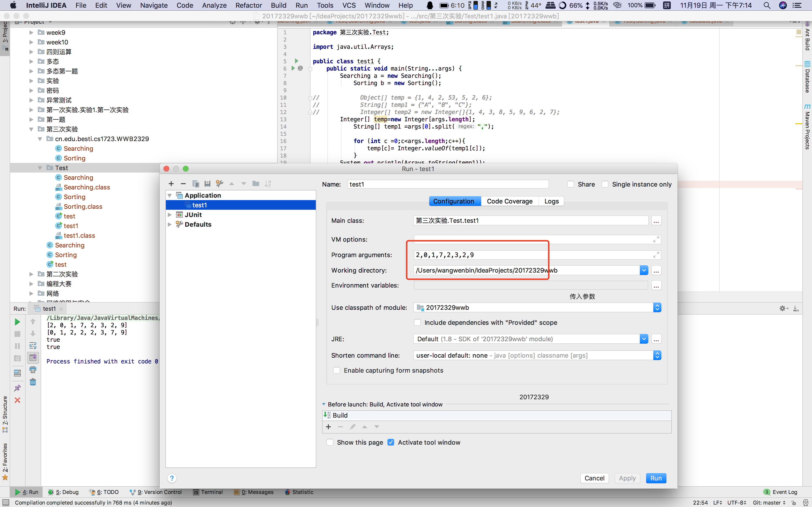The height and width of the screenshot is (507, 812).
Task: Open the Refactor menu
Action: pos(248,5)
